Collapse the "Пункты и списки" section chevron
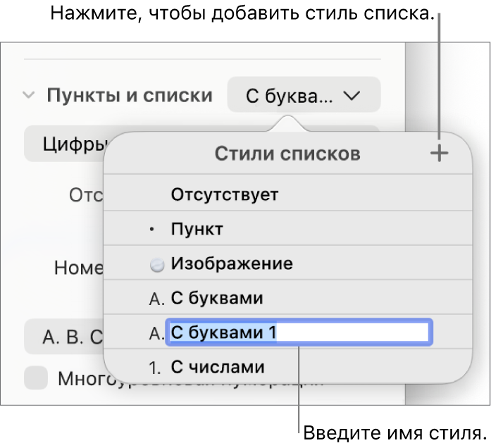 point(29,94)
